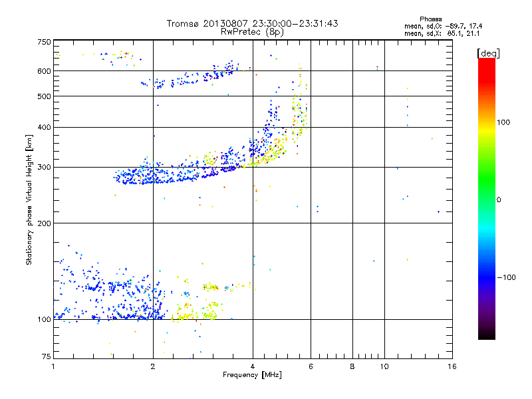Click the x-axis label '4'
Viewport: 532px width, 399px height.
[253, 366]
